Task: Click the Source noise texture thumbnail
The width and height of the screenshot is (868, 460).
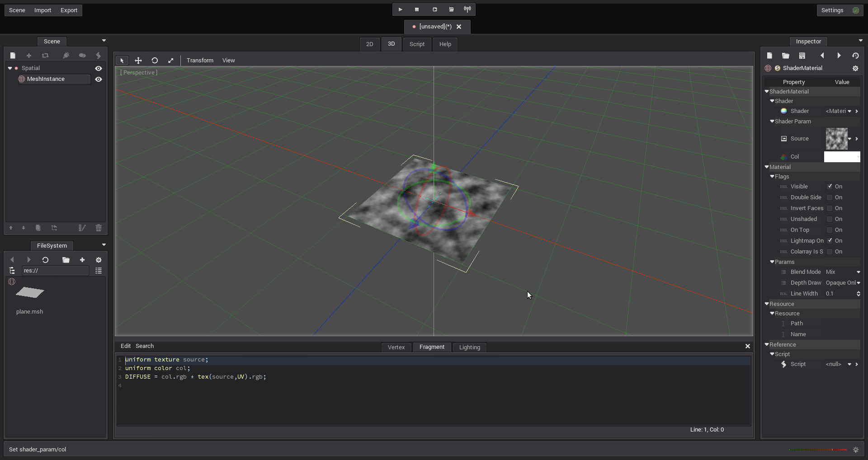Action: pyautogui.click(x=836, y=139)
